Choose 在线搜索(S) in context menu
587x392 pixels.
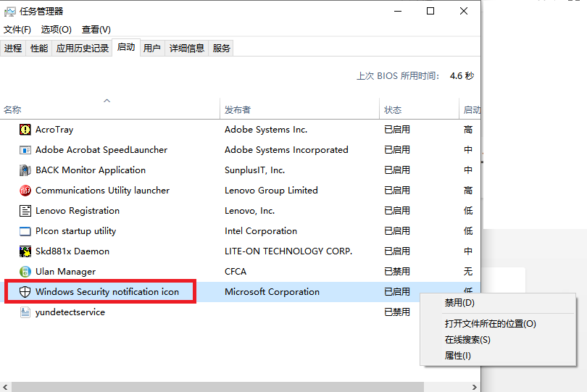pyautogui.click(x=498, y=340)
